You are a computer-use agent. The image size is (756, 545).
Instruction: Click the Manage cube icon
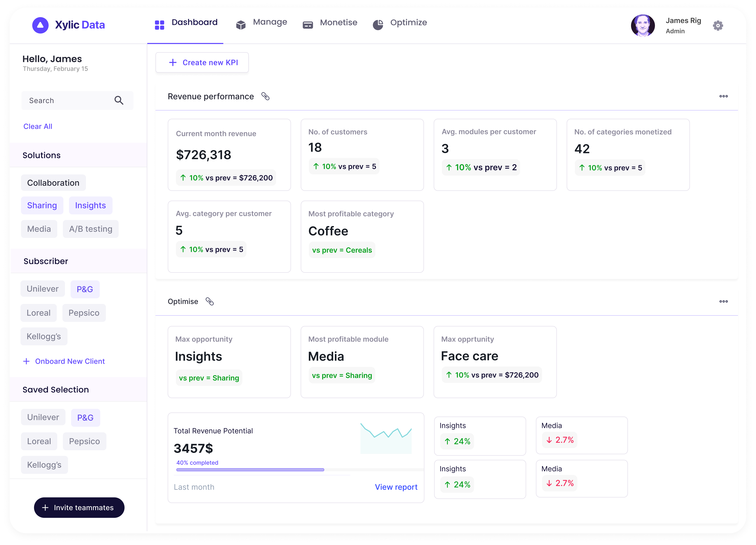241,25
